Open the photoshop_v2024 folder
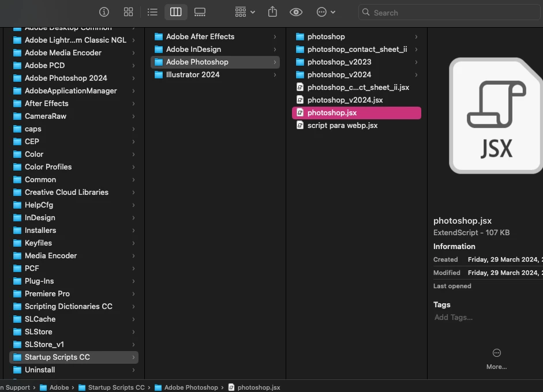The height and width of the screenshot is (392, 543). click(357, 75)
